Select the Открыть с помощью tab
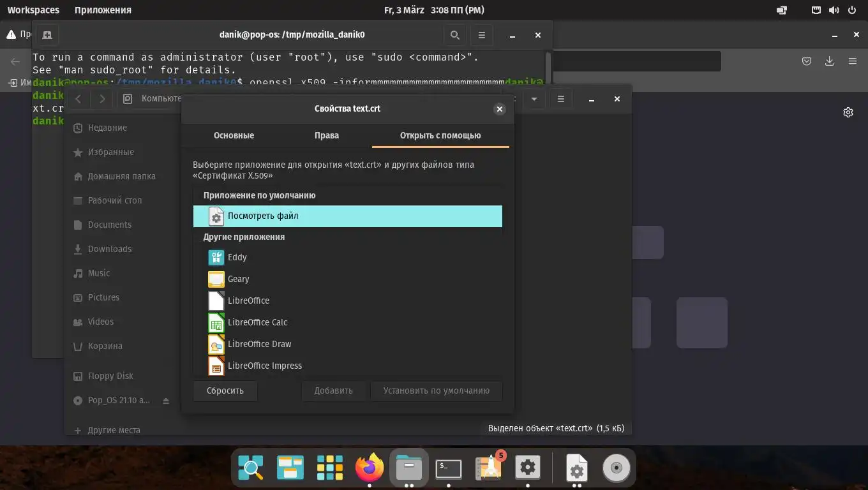Screen dimensions: 868x490 tap(440, 135)
